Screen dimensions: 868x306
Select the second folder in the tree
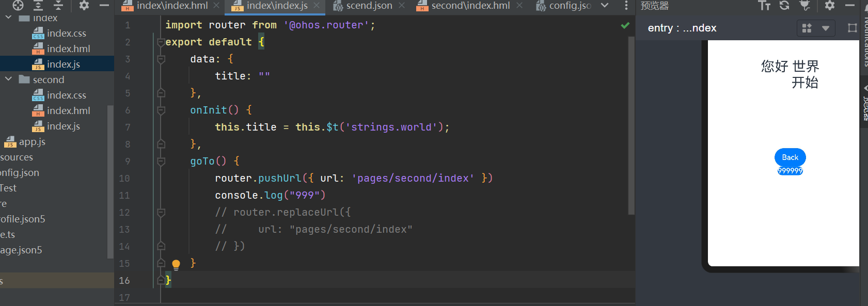tap(49, 79)
